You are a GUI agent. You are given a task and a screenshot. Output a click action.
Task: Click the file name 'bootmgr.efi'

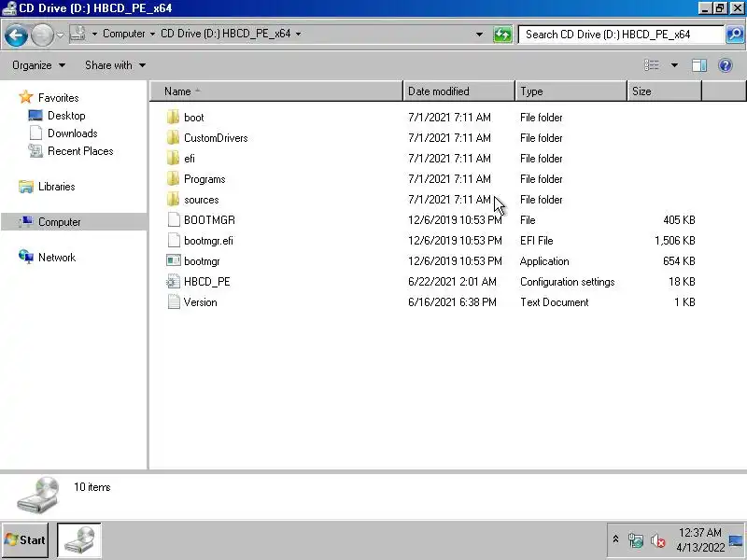click(208, 241)
